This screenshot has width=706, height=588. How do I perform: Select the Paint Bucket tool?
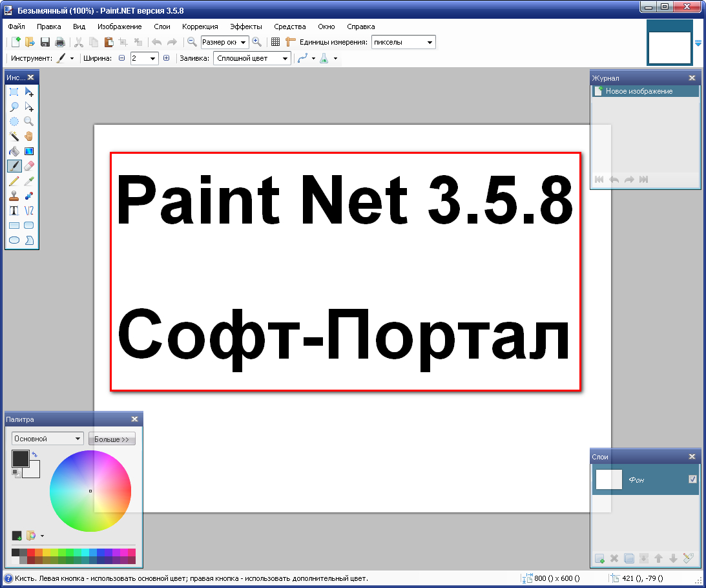14,151
